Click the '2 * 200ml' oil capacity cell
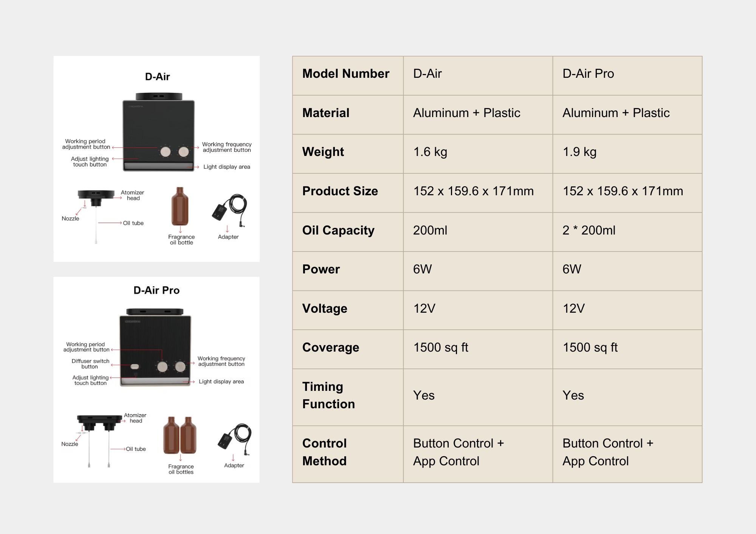The image size is (756, 534). coord(589,230)
